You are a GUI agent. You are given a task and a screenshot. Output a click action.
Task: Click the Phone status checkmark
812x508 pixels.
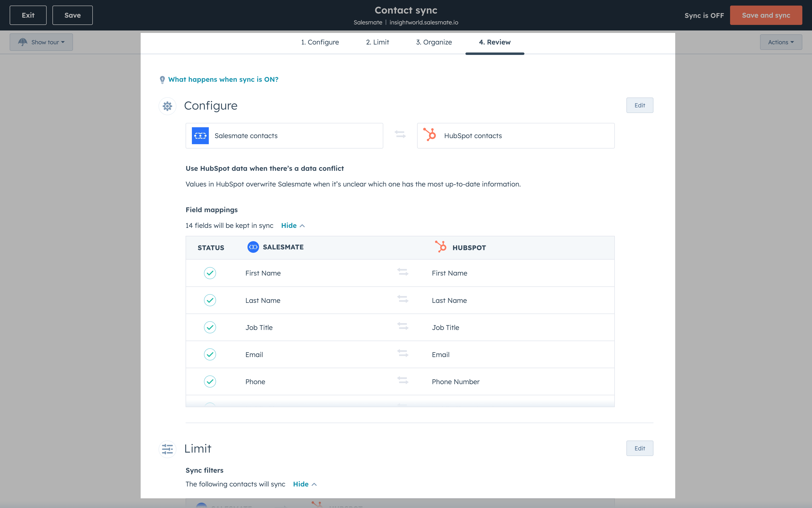coord(210,382)
